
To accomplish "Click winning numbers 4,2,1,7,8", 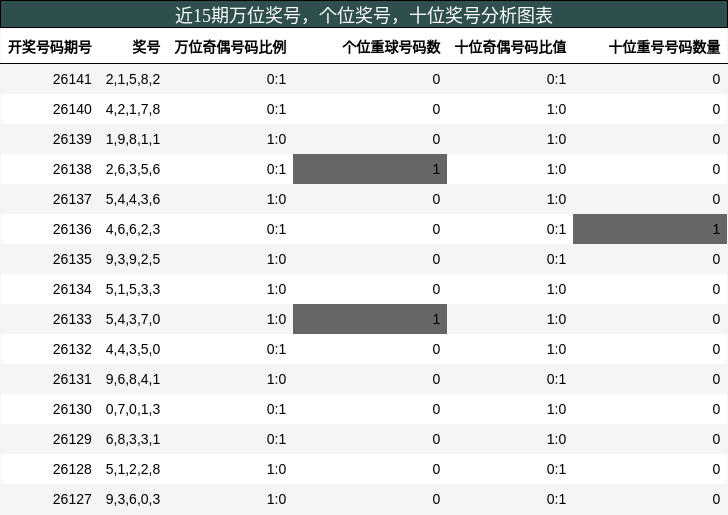I will [x=133, y=110].
